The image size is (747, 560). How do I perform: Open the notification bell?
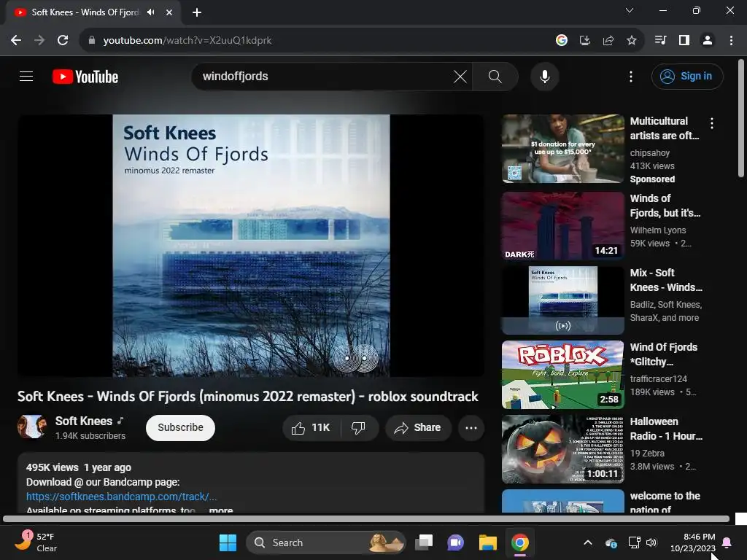click(x=727, y=542)
